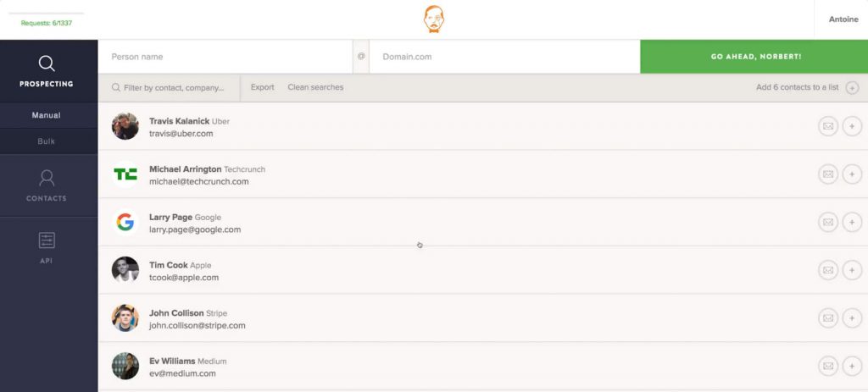868x392 pixels.
Task: Click the Requests: 6/1337 counter
Action: 47,23
